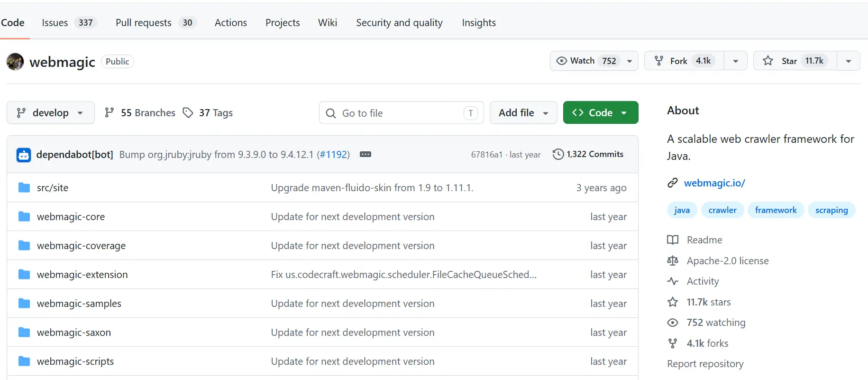Screen dimensions: 868x380
Task: Open the develop branch selector dropdown
Action: click(51, 112)
